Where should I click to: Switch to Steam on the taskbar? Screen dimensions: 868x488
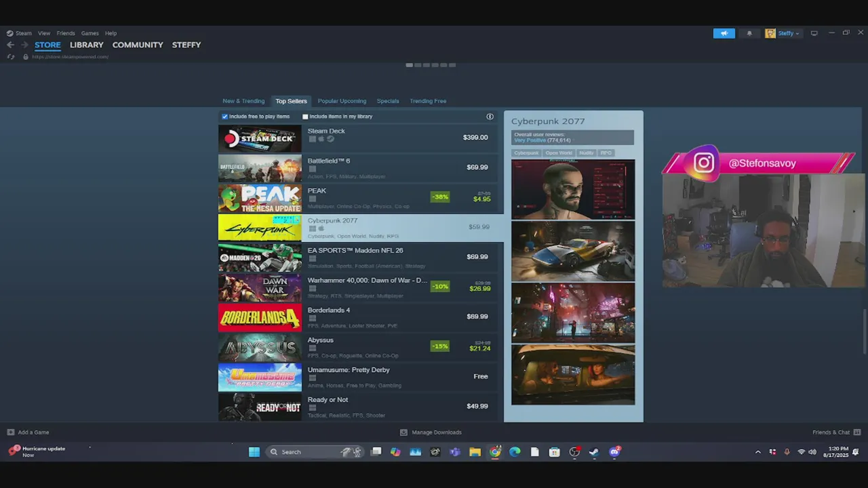594,452
